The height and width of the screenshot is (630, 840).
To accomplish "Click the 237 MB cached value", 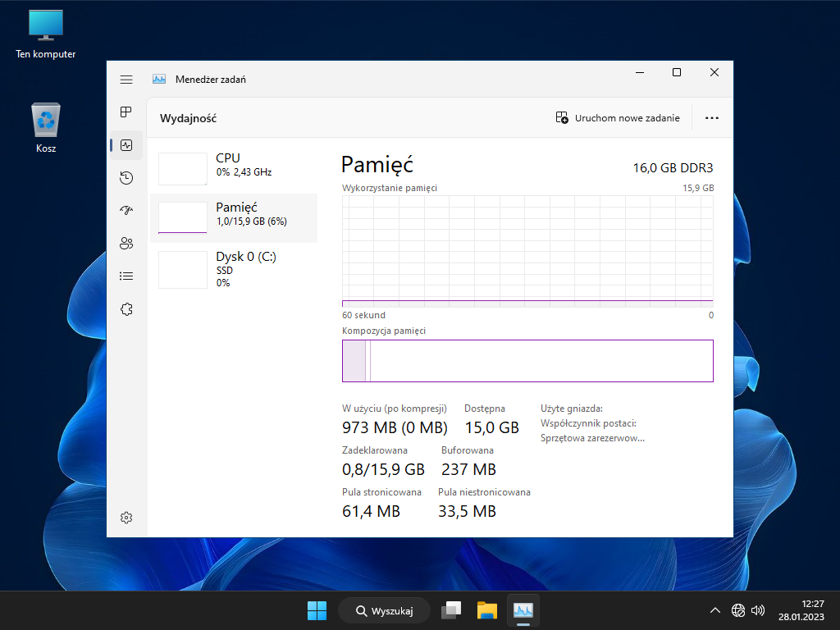I will tap(468, 469).
